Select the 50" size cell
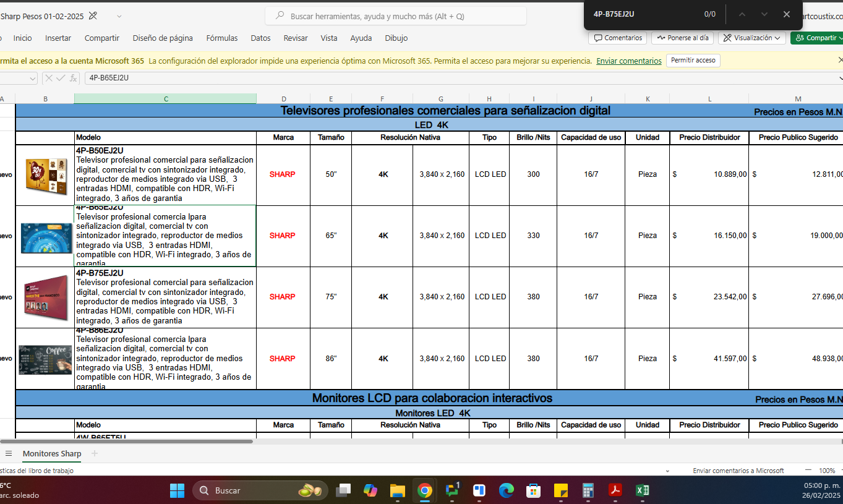The height and width of the screenshot is (504, 843). 331,174
